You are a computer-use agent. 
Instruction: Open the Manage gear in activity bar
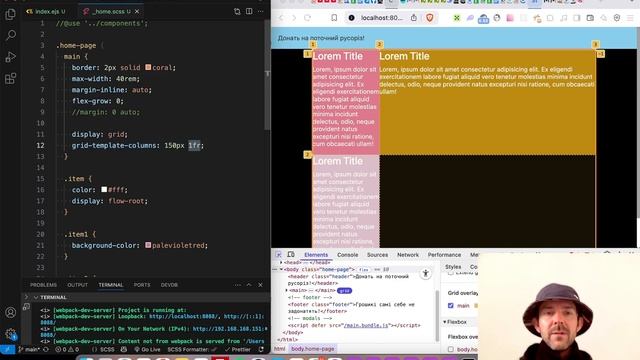(x=11, y=334)
